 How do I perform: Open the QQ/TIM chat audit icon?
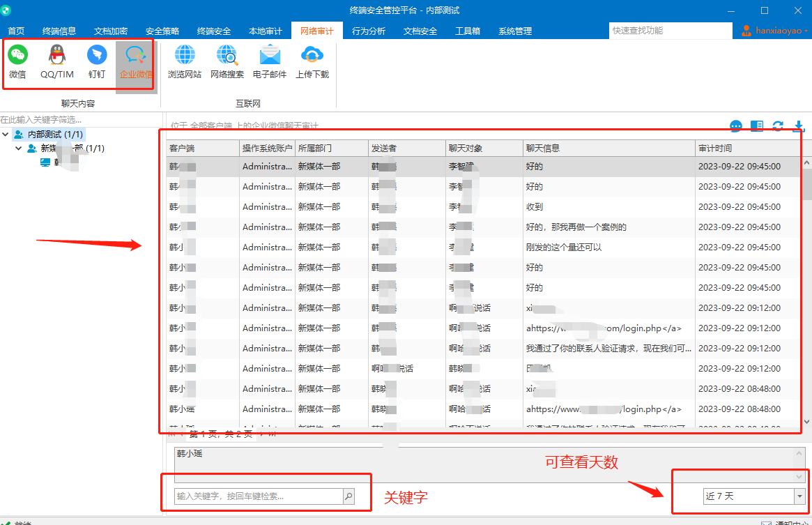(x=57, y=62)
